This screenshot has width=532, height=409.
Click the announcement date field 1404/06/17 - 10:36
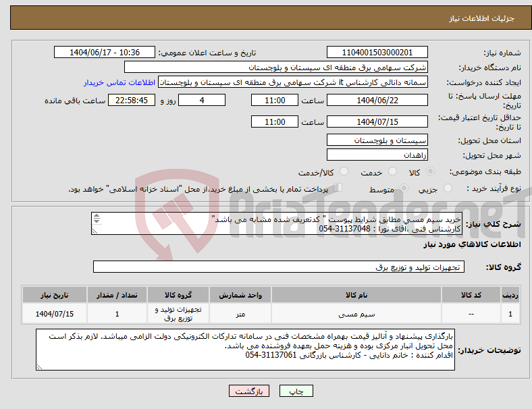tap(105, 53)
